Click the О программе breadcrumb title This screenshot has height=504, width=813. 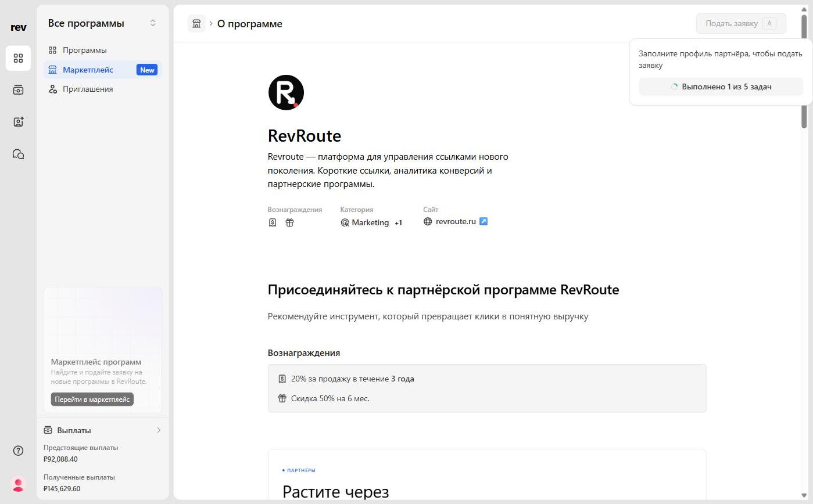[250, 24]
